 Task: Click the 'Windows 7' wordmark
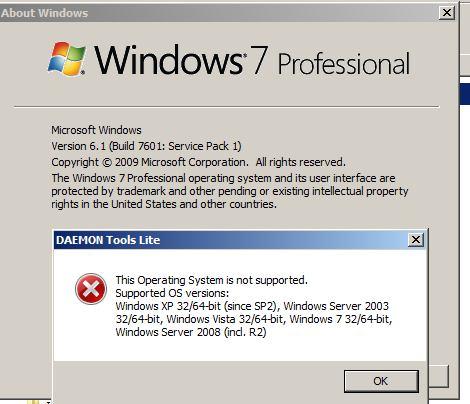(x=181, y=60)
